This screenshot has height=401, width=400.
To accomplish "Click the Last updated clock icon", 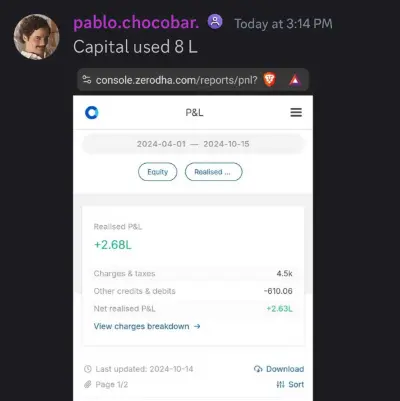I will 88,369.
